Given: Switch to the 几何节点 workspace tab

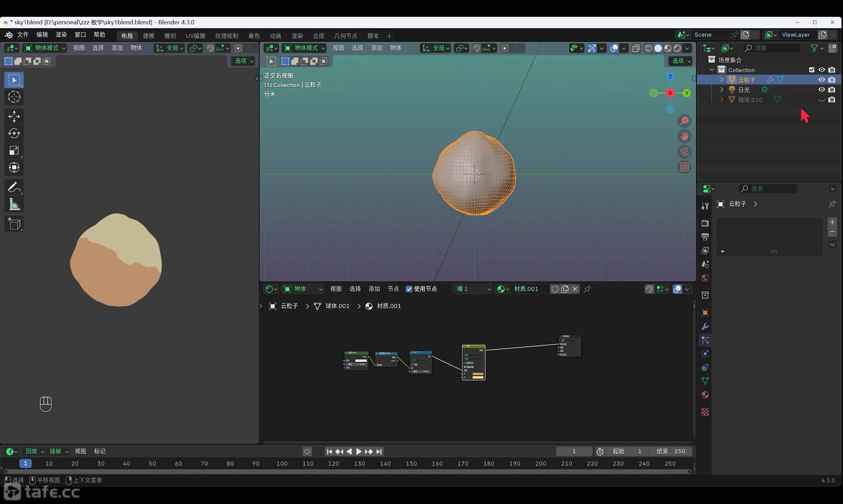Looking at the screenshot, I should tap(345, 36).
